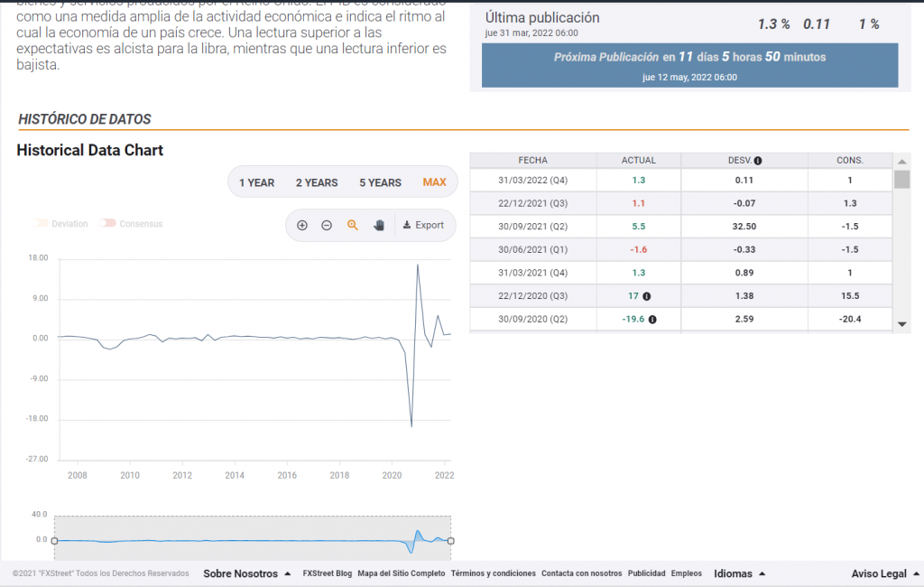Open Términos y condiciones link
This screenshot has height=587, width=924.
tap(493, 573)
